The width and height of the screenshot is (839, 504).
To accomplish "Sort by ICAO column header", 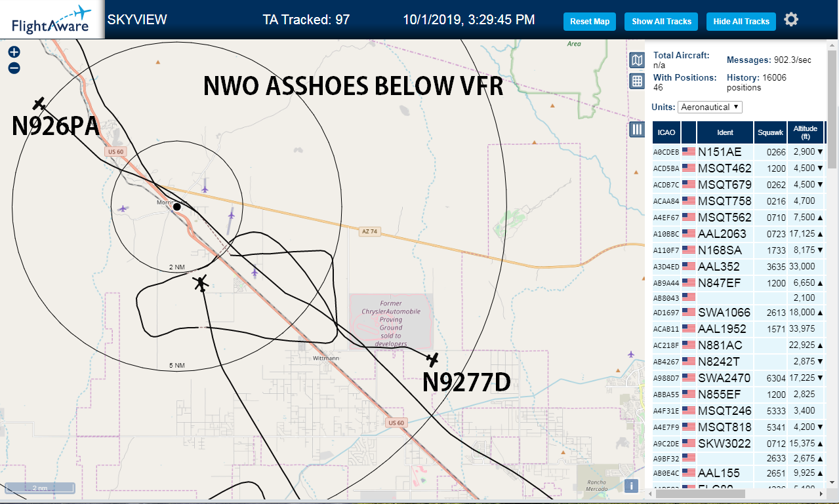I will pos(666,132).
